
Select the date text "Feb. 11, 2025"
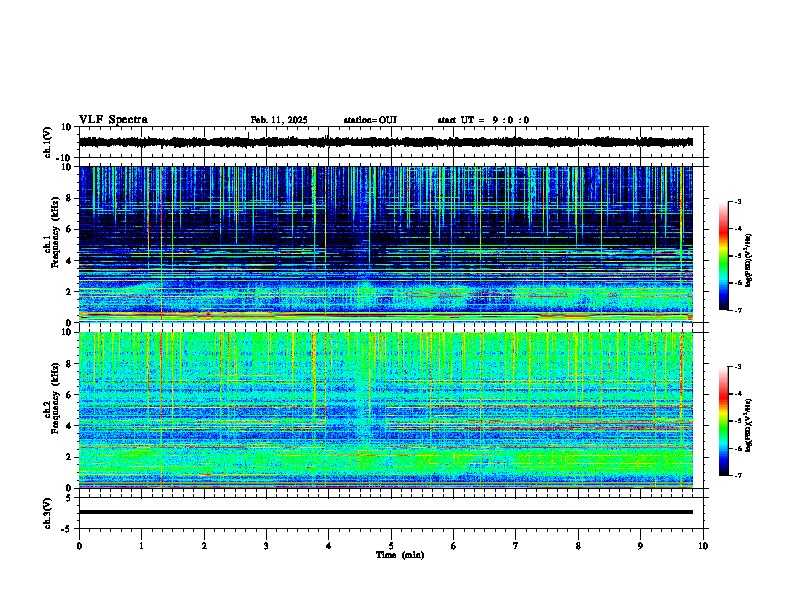tap(279, 120)
